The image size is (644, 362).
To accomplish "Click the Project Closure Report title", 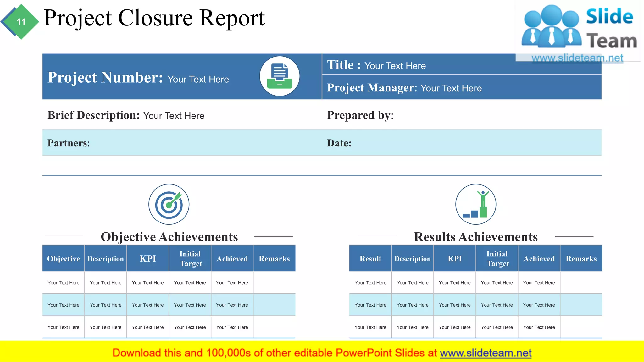I will click(154, 18).
